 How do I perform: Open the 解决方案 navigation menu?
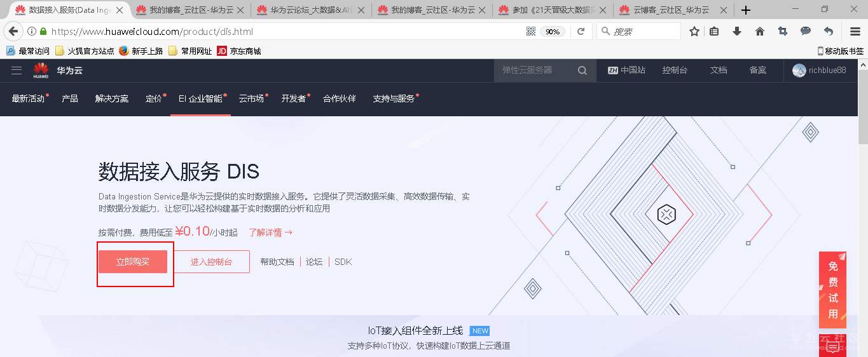pyautogui.click(x=112, y=98)
